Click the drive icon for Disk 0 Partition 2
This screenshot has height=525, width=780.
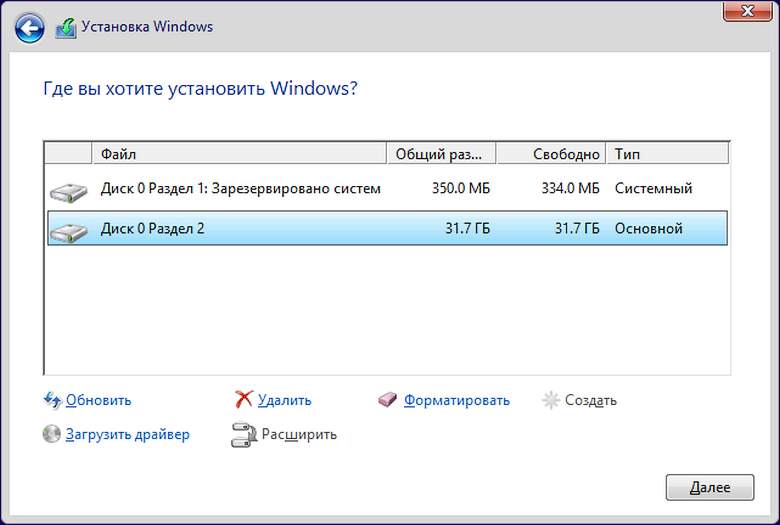pos(69,232)
